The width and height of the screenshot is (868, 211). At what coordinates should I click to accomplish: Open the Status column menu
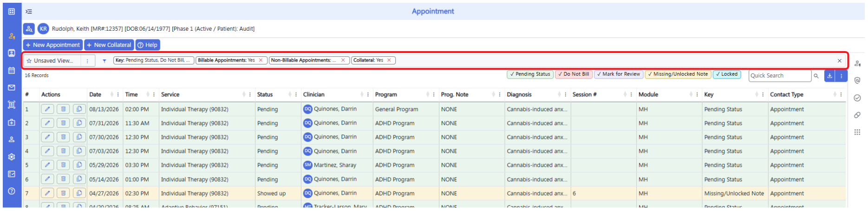pos(296,94)
